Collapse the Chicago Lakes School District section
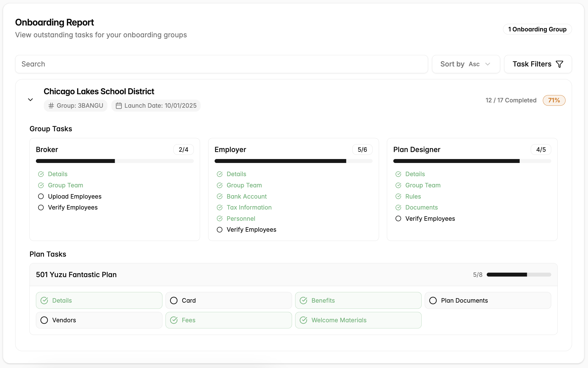Screen dimensions: 588x368 pyautogui.click(x=31, y=100)
